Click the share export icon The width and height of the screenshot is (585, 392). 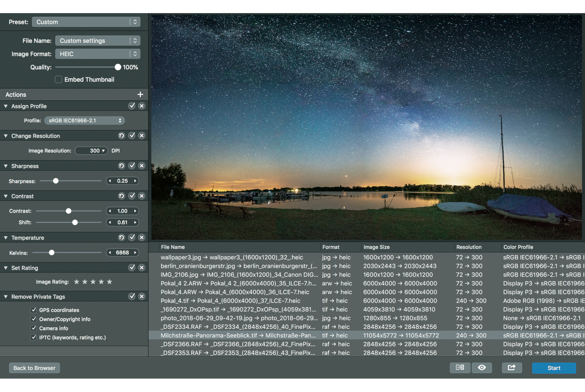(x=512, y=368)
